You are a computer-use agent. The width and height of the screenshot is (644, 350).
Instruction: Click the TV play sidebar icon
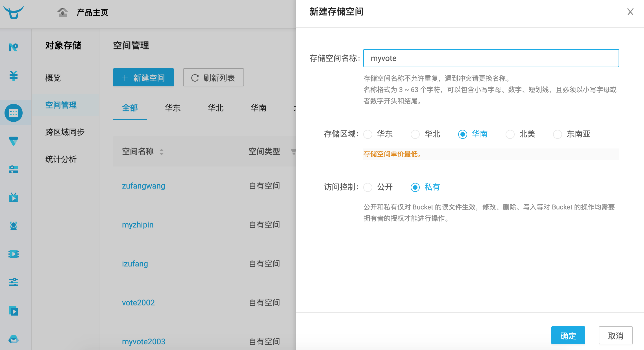13,197
